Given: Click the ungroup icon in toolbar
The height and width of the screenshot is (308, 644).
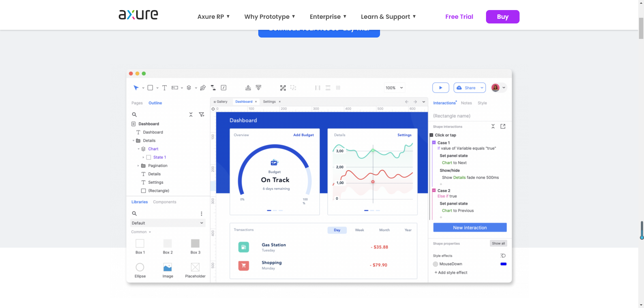Looking at the screenshot, I should [293, 88].
